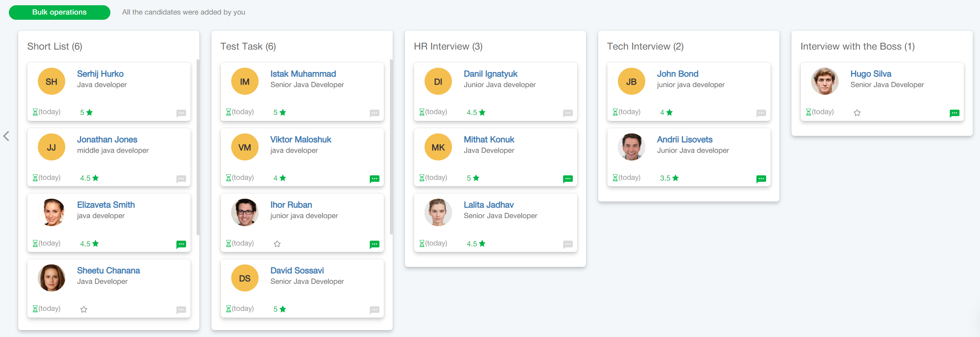
Task: Click Test Task column vertical scrollbar
Action: click(x=391, y=147)
